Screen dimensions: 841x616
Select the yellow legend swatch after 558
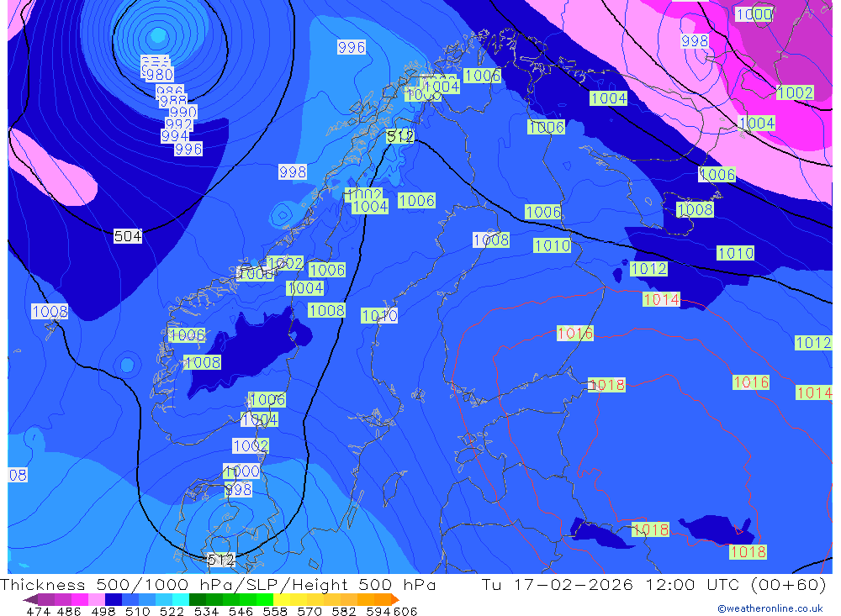coord(282,599)
